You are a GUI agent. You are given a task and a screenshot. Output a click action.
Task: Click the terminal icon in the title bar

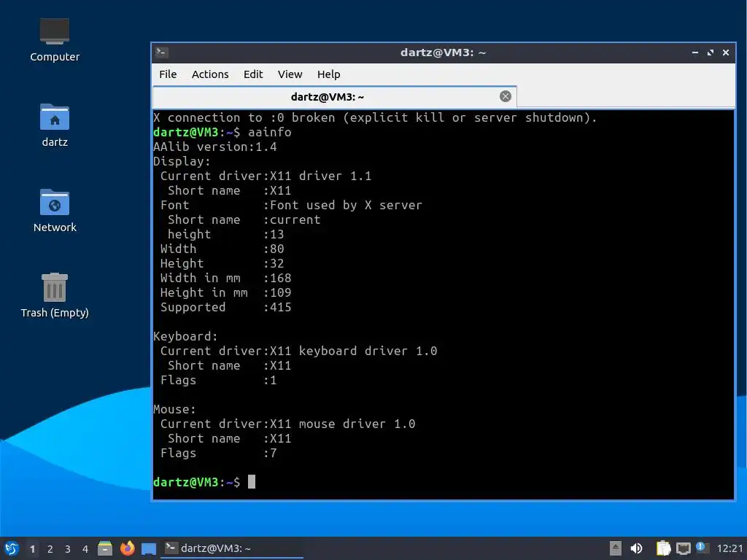pyautogui.click(x=161, y=52)
